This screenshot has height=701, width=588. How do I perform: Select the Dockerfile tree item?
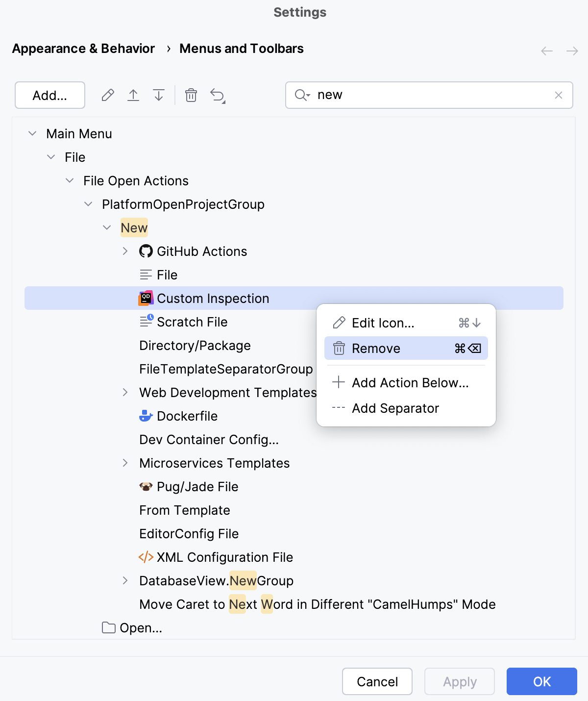point(187,416)
